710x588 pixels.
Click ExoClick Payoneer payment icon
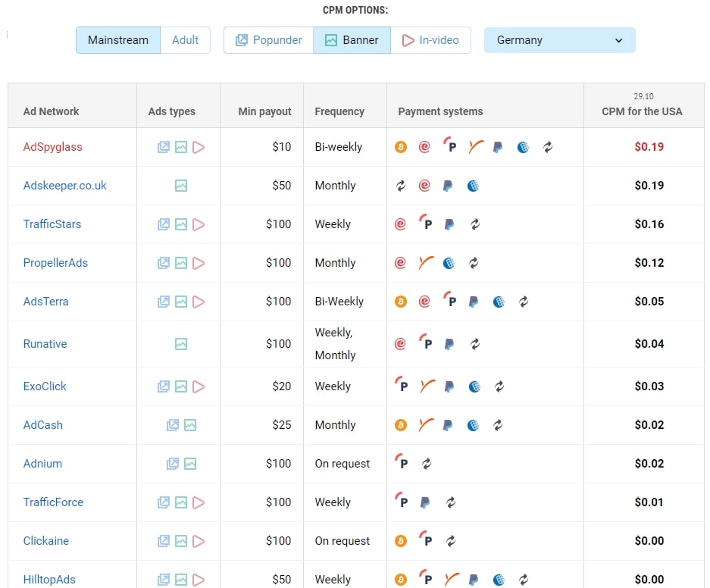click(426, 386)
